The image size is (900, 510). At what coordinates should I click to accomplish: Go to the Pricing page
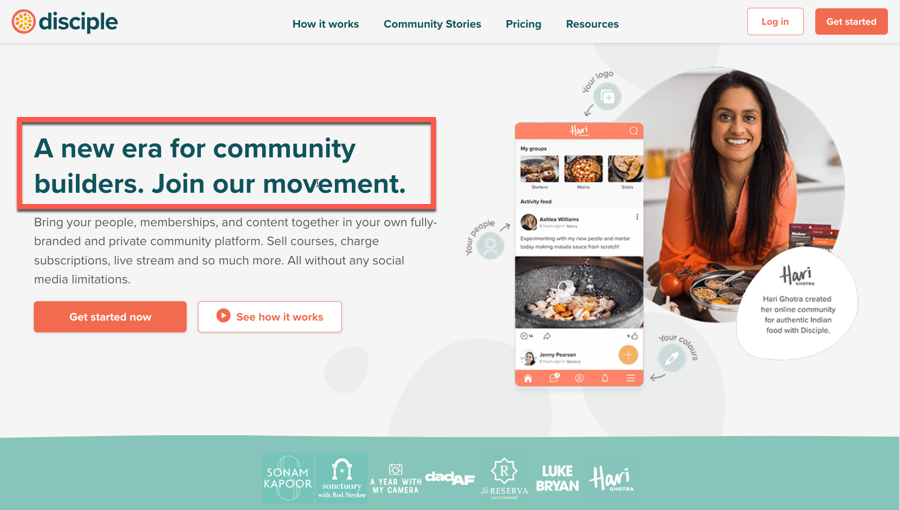(523, 24)
